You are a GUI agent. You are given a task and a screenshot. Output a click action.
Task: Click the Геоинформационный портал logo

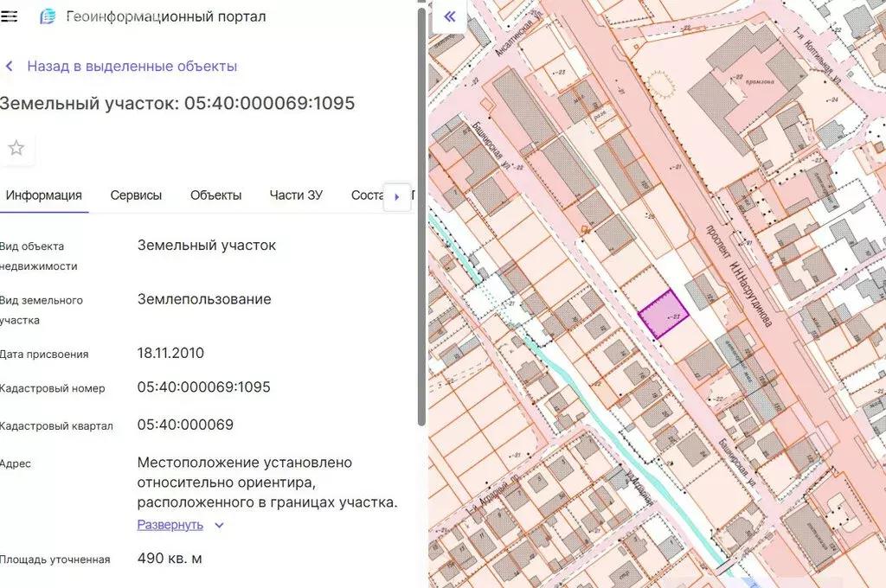pos(50,16)
